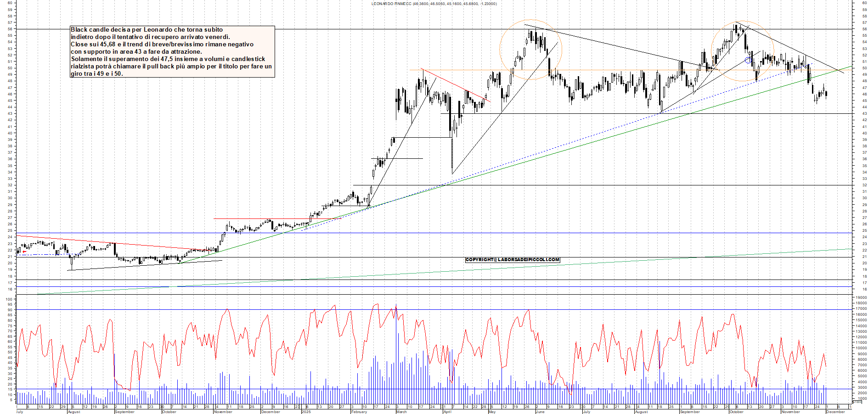The height and width of the screenshot is (414, 868).
Task: Select the orange horizontal line near 49.5
Action: coord(597,70)
